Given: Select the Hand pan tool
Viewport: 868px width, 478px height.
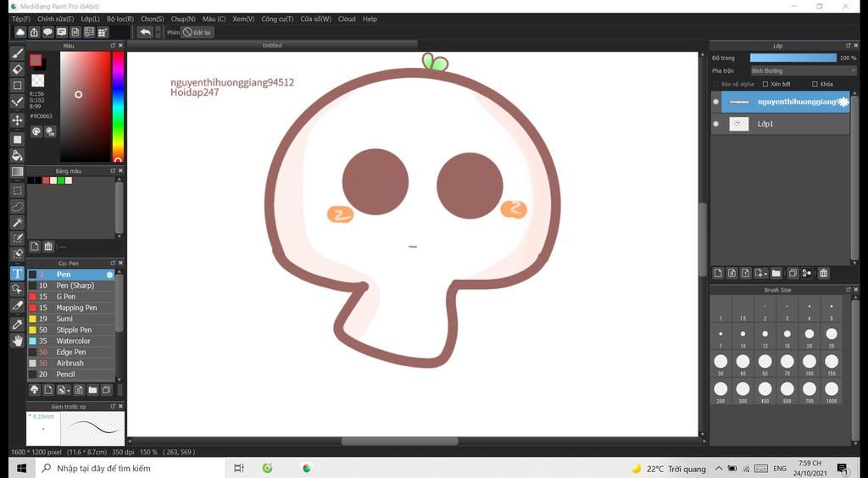Looking at the screenshot, I should tap(17, 340).
